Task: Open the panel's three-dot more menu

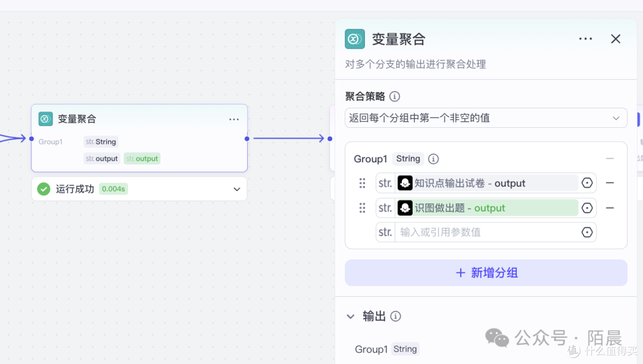Action: click(586, 39)
